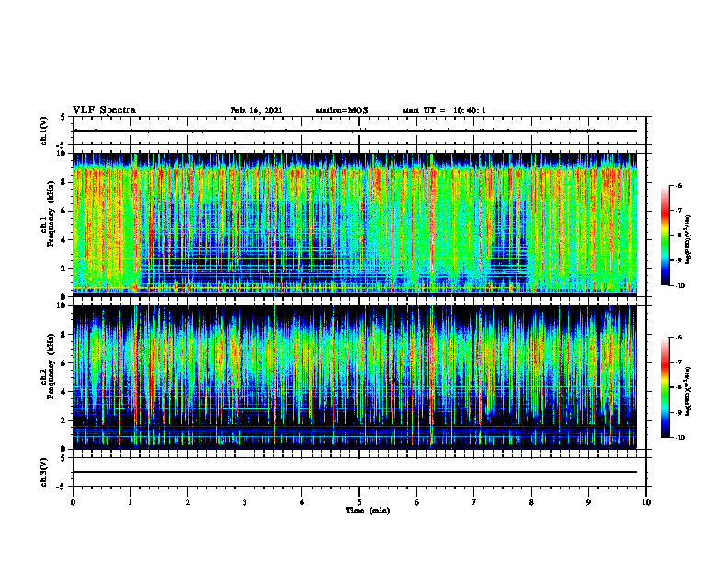Click the 'station=MOS' header label

(342, 110)
